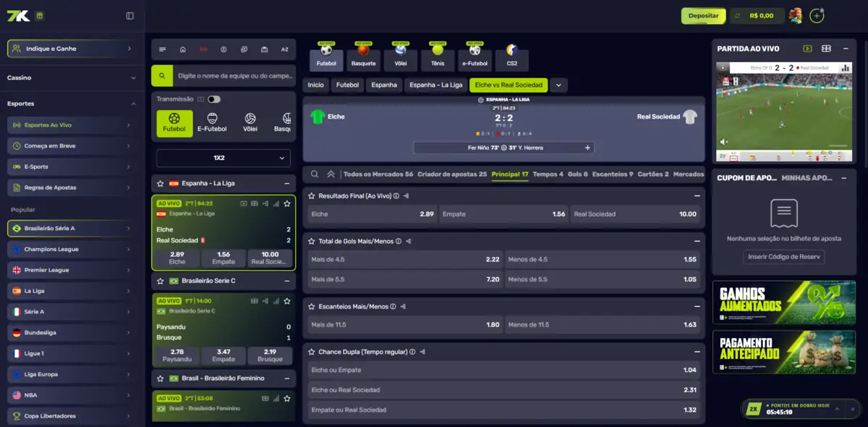
Task: Open the statistics bars icon on video
Action: 845,67
